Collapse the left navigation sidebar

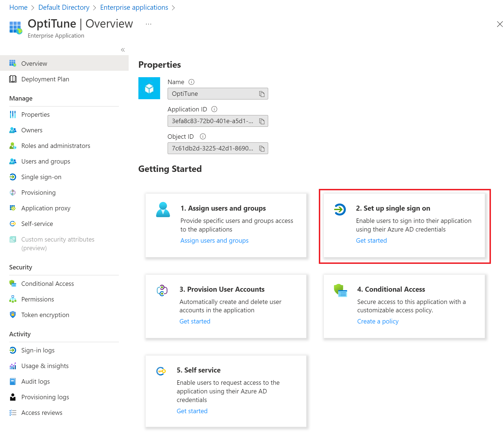(123, 50)
